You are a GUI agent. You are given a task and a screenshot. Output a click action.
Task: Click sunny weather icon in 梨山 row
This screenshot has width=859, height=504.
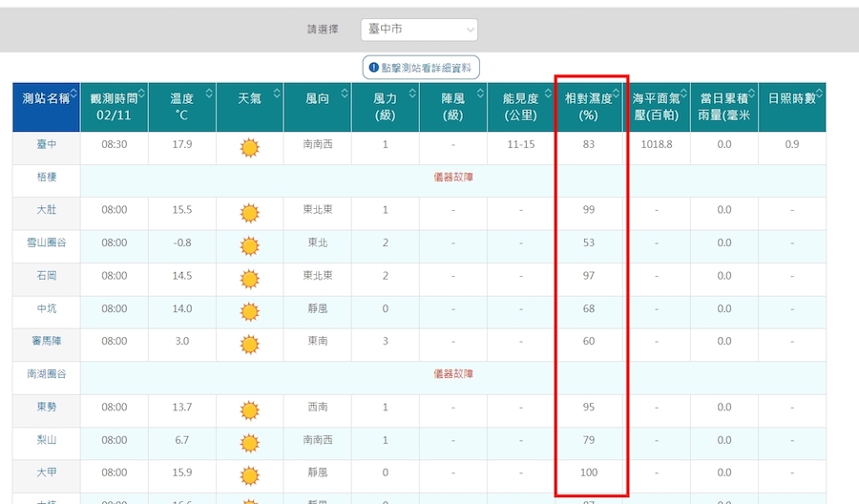point(249,443)
